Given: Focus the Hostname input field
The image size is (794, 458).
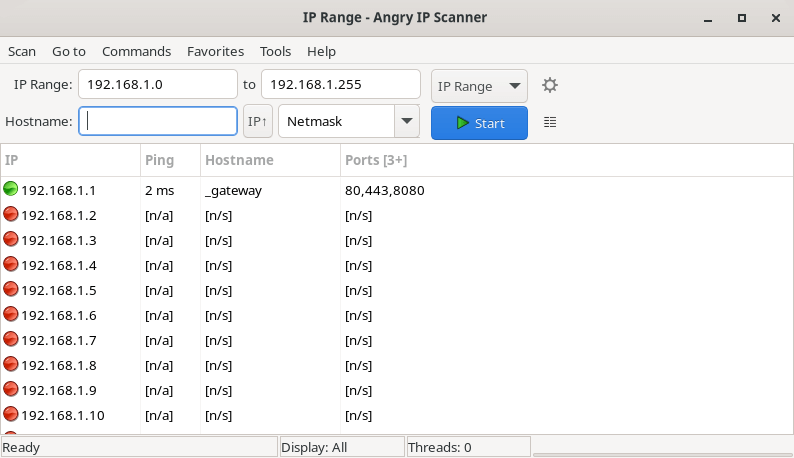Looking at the screenshot, I should coord(158,121).
